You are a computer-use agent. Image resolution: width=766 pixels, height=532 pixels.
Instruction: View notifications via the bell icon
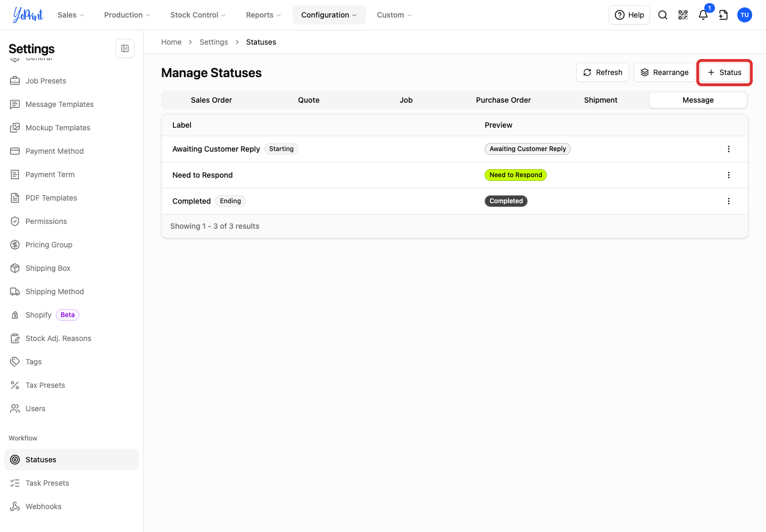[x=703, y=15]
